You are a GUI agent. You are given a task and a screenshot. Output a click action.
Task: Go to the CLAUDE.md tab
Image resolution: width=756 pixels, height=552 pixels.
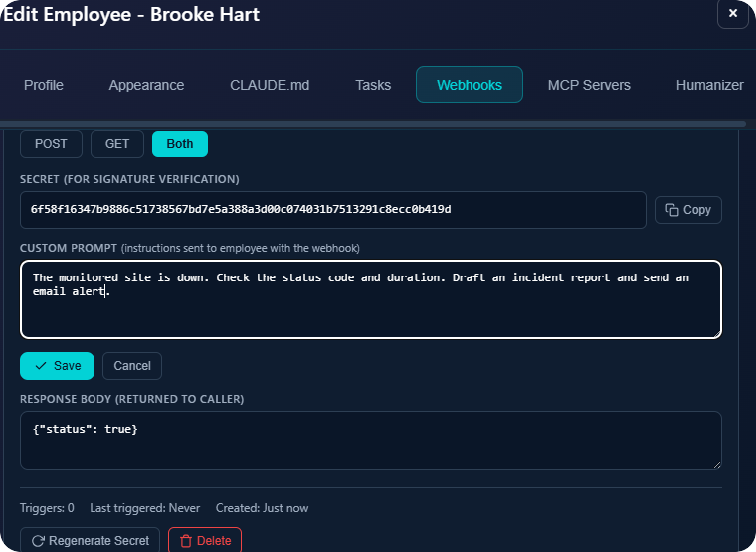(270, 85)
